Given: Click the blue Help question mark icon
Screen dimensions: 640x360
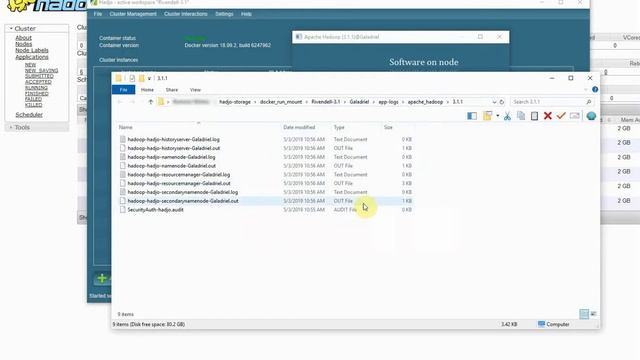Looking at the screenshot, I should tap(595, 89).
